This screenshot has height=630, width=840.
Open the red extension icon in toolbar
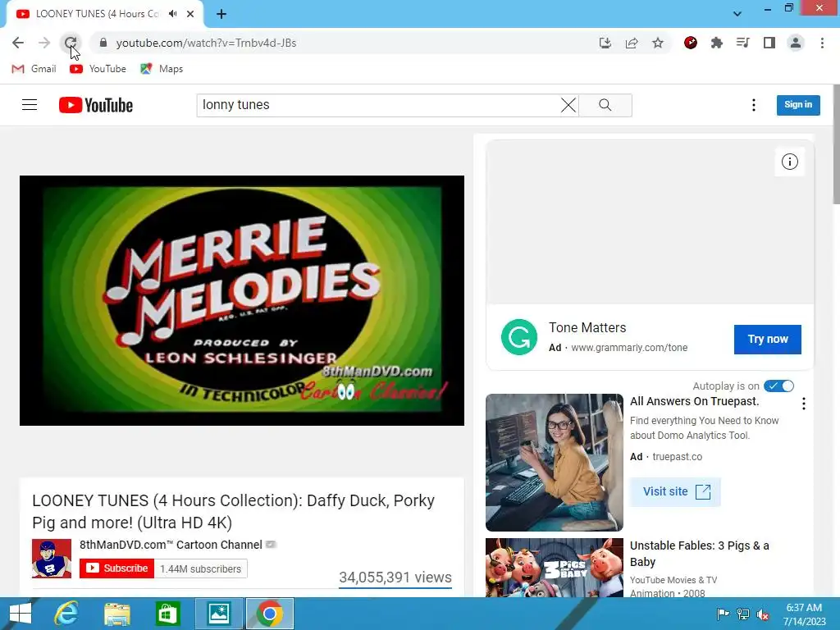click(691, 43)
